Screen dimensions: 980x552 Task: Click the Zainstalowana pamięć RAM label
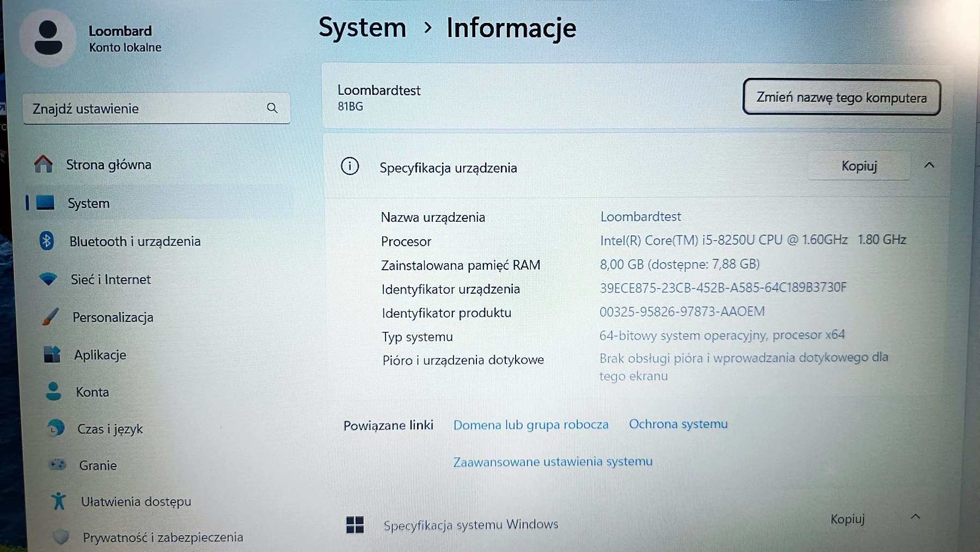coord(461,265)
